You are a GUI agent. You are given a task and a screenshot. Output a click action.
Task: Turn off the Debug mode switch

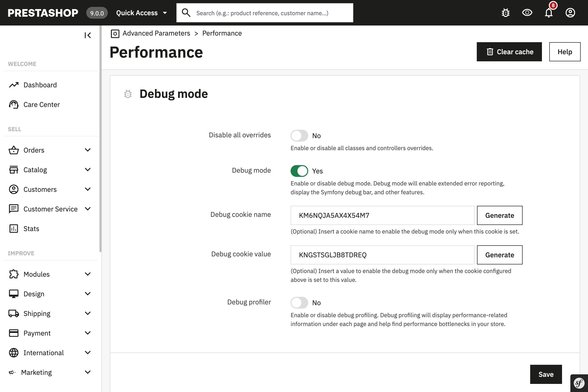pyautogui.click(x=299, y=171)
